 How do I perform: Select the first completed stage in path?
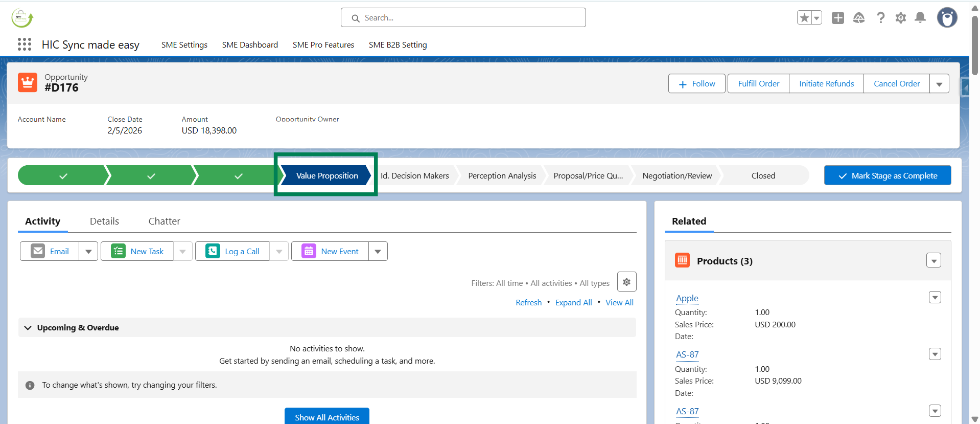(x=63, y=175)
